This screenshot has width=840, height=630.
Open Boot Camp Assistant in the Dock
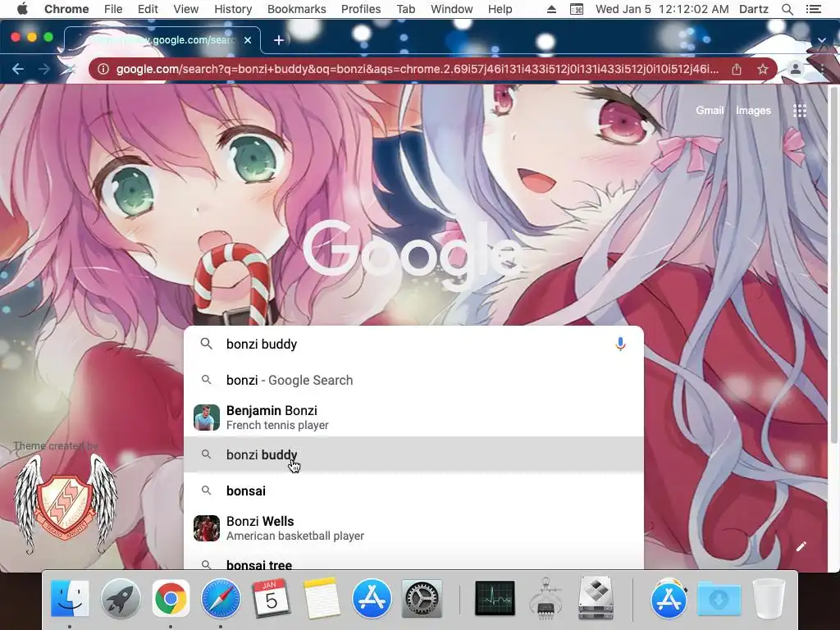coord(596,598)
